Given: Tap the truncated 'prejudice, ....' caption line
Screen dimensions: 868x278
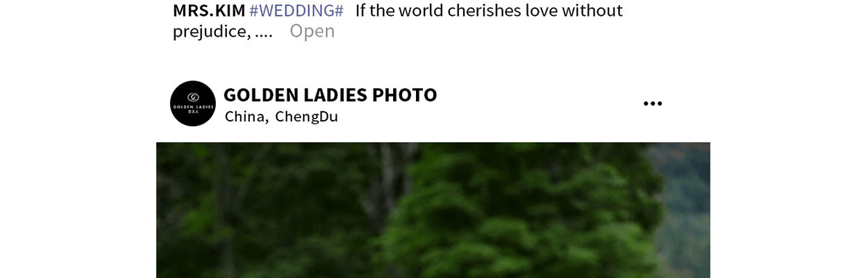Looking at the screenshot, I should tap(223, 31).
